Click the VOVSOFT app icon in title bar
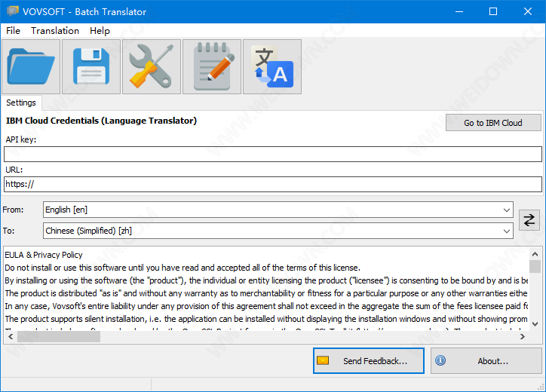 (13, 11)
